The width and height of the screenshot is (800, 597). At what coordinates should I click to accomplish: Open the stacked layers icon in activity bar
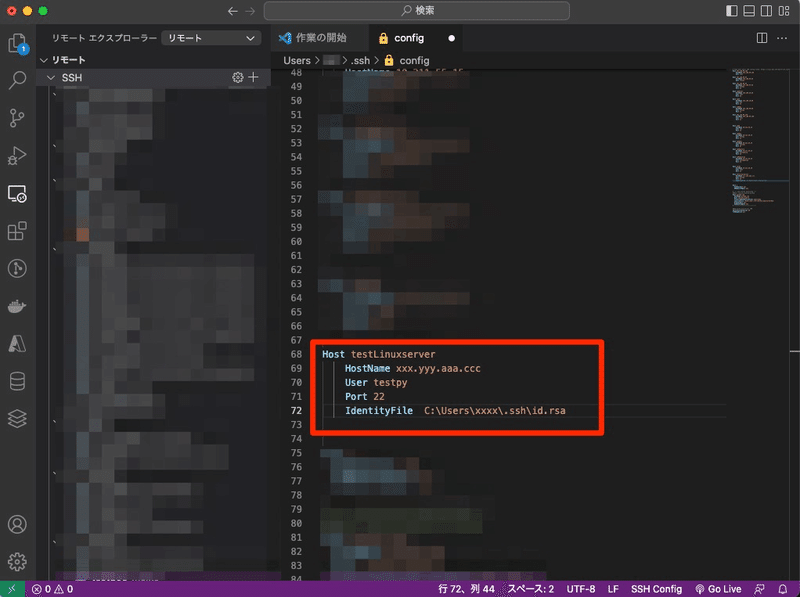coord(17,418)
